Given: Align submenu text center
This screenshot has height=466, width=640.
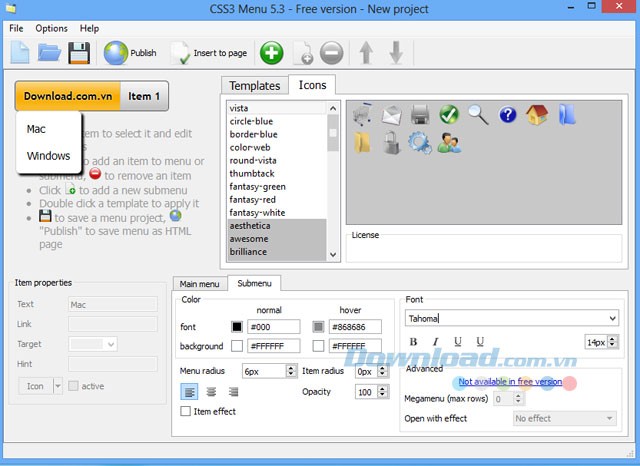Looking at the screenshot, I should [x=211, y=392].
